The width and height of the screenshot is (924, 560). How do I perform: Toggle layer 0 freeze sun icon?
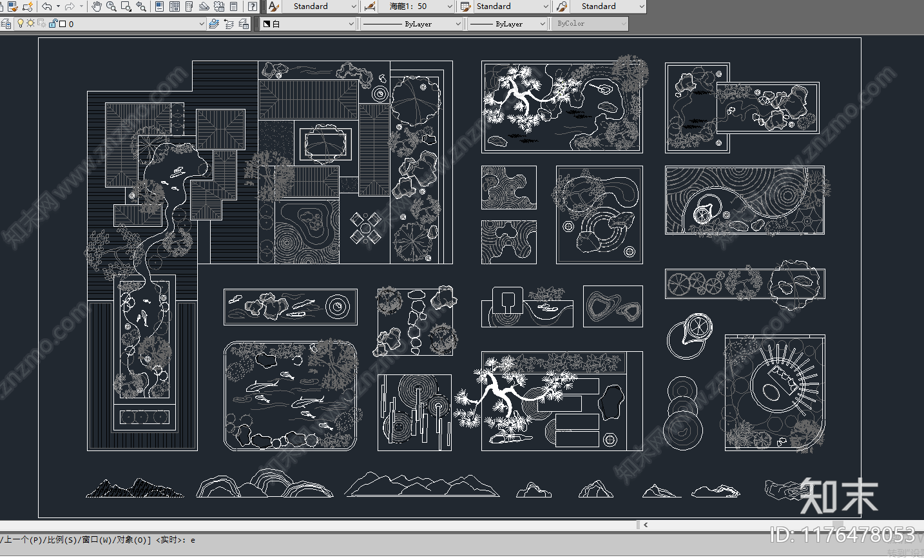click(30, 23)
